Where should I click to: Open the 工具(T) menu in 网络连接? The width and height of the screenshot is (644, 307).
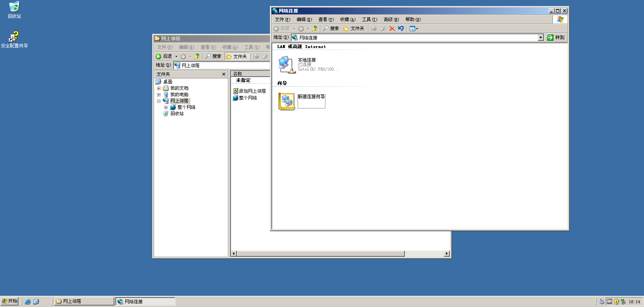[x=369, y=20]
